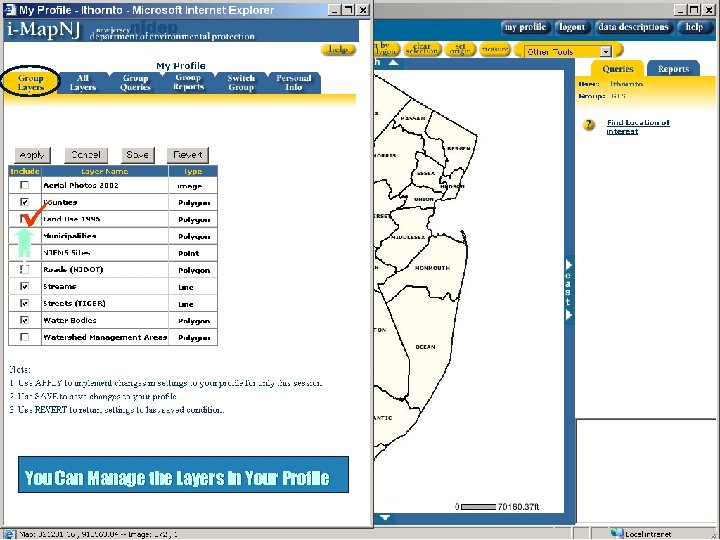Open the Group Queries tab
720x540 pixels.
pyautogui.click(x=135, y=83)
